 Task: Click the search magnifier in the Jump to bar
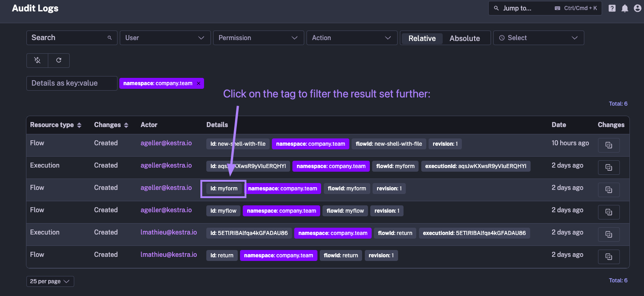click(497, 8)
